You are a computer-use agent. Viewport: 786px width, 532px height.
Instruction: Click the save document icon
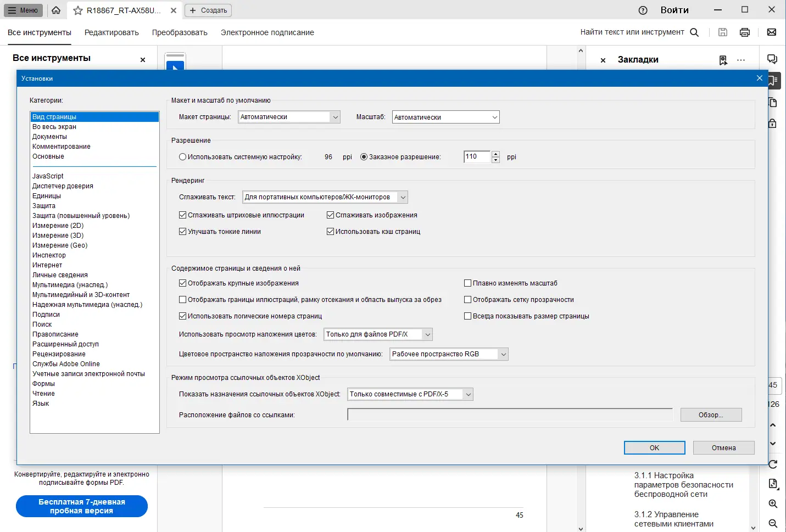coord(723,32)
